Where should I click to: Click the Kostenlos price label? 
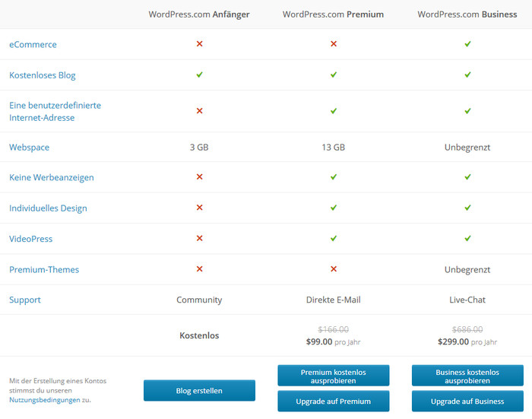[199, 335]
